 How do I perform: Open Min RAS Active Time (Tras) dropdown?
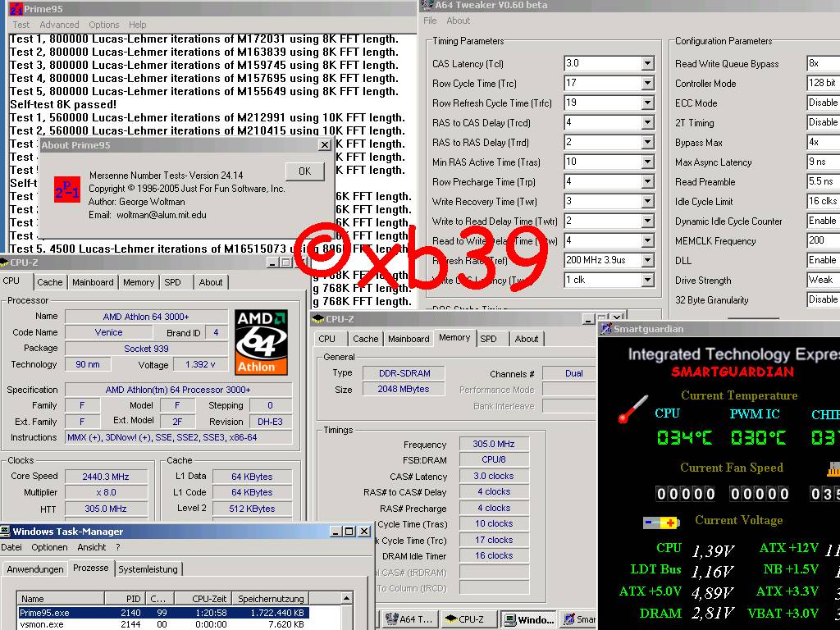(x=648, y=162)
